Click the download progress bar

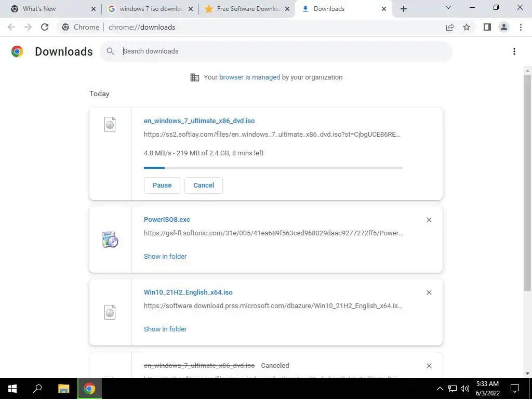pos(273,168)
